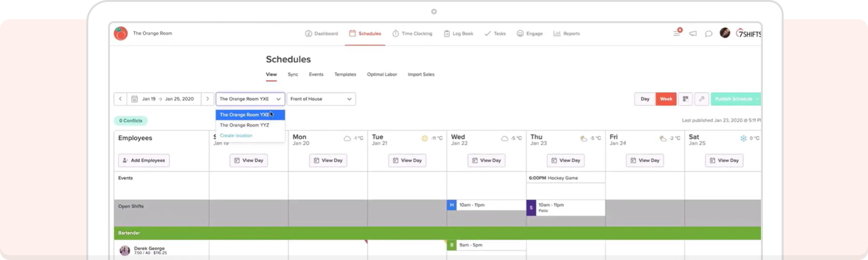868x260 pixels.
Task: Open the Time Clocking menu
Action: pos(412,34)
